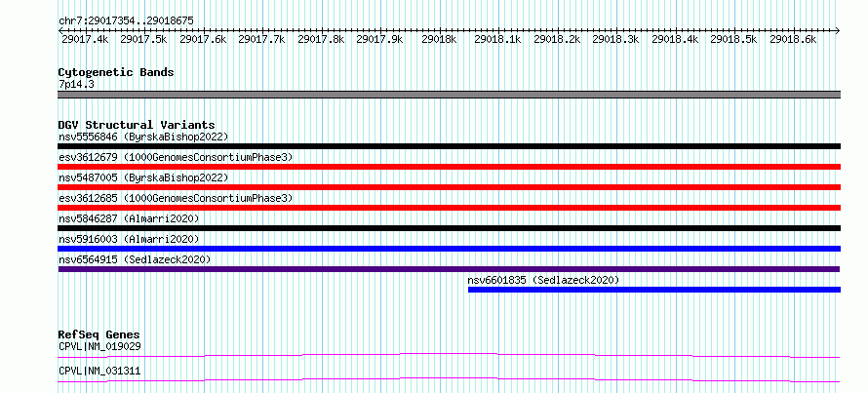Click the 29018.5k ruler tick label
This screenshot has height=393, width=868.
(x=733, y=39)
